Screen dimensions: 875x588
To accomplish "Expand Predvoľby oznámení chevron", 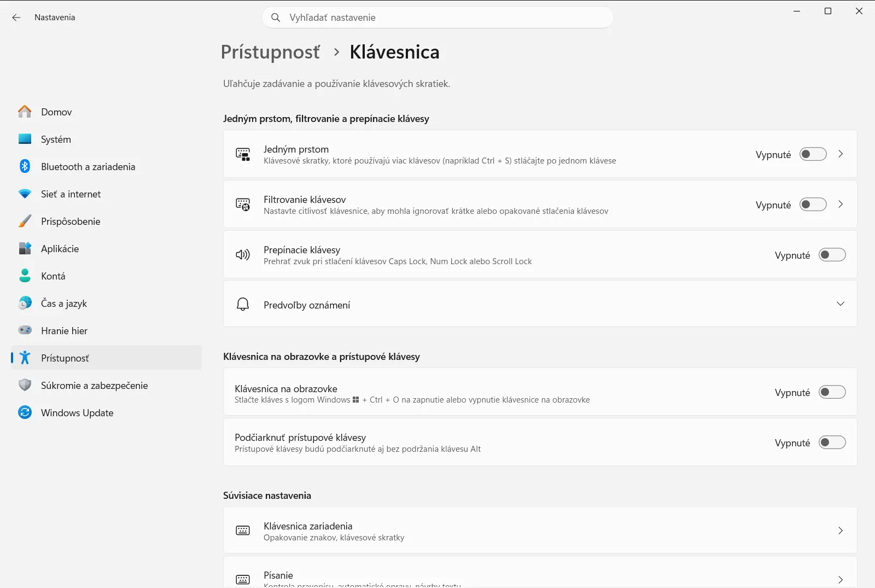I will tap(841, 304).
